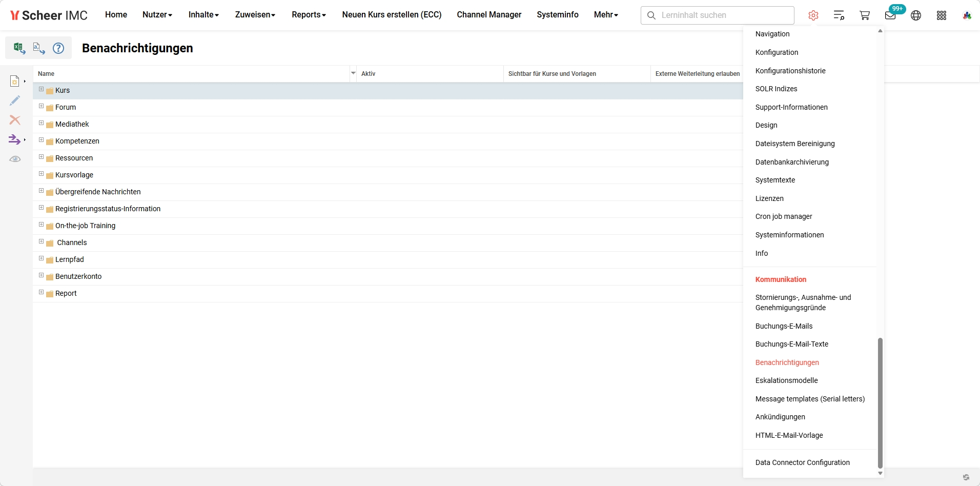Open Ankündigungen in settings panel
Viewport: 980px width, 486px height.
(780, 417)
